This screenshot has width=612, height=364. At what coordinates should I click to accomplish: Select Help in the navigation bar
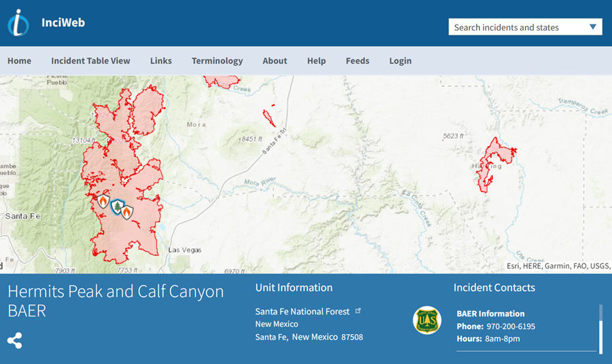pos(316,60)
